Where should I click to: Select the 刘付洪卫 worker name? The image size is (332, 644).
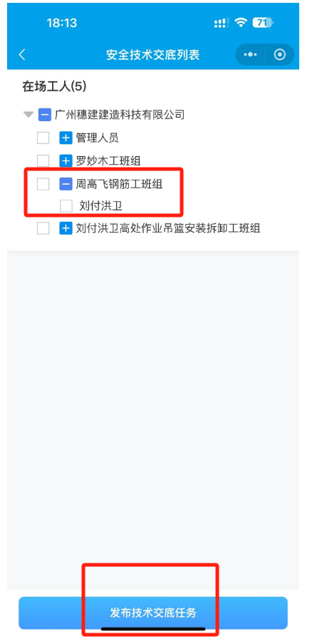pyautogui.click(x=100, y=206)
